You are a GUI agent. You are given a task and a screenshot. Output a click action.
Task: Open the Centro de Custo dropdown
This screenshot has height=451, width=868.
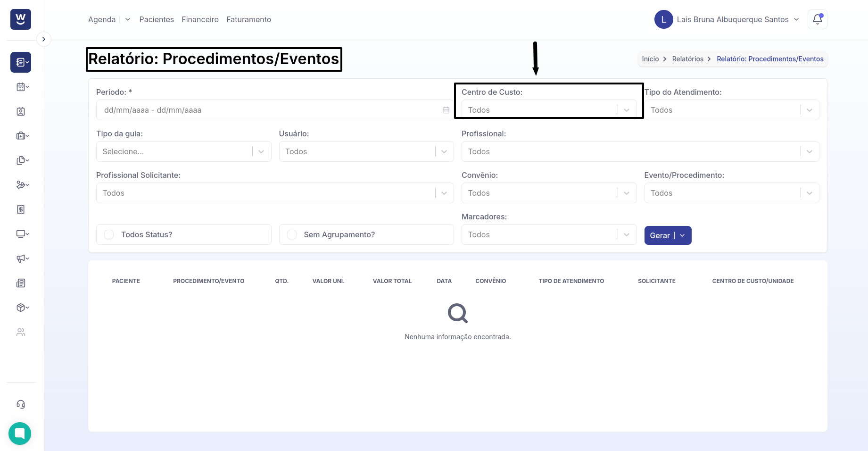click(x=549, y=110)
